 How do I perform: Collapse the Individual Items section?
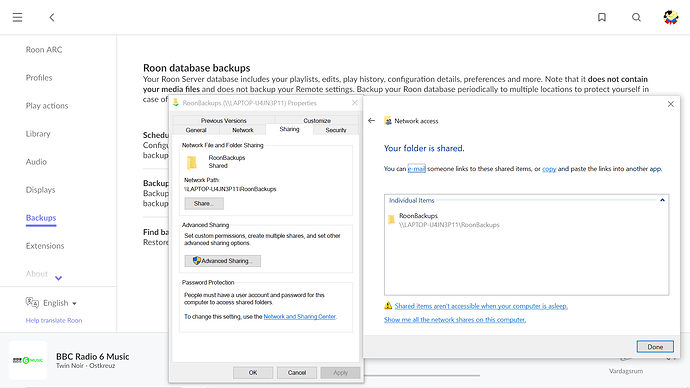point(662,200)
